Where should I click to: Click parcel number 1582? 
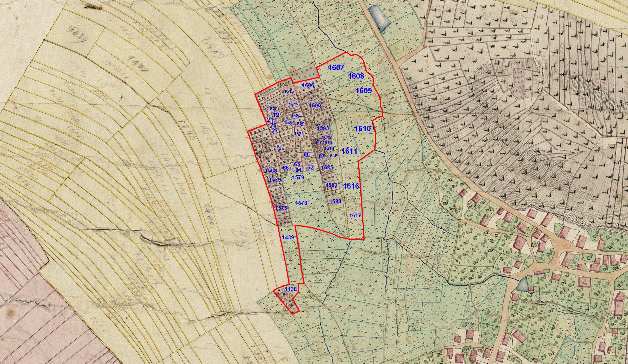point(331,185)
